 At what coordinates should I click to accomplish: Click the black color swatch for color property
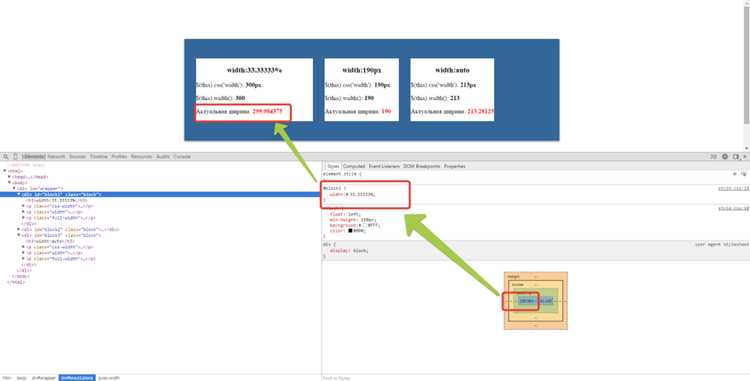pyautogui.click(x=350, y=230)
